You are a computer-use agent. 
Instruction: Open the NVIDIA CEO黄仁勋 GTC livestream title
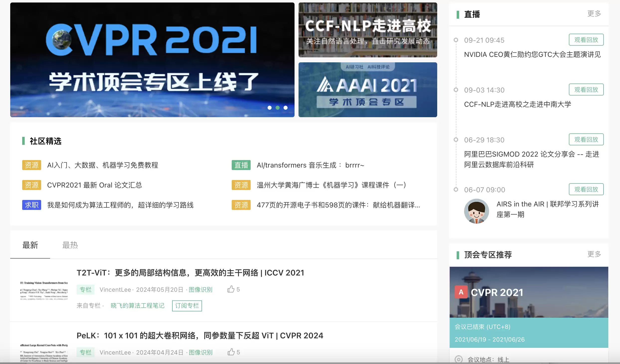532,54
